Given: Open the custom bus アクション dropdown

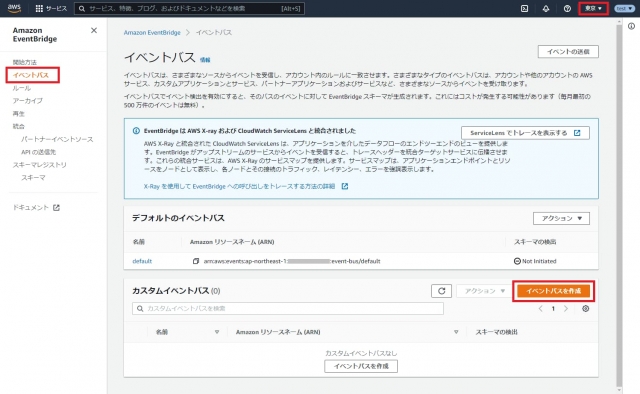Looking at the screenshot, I should point(484,291).
